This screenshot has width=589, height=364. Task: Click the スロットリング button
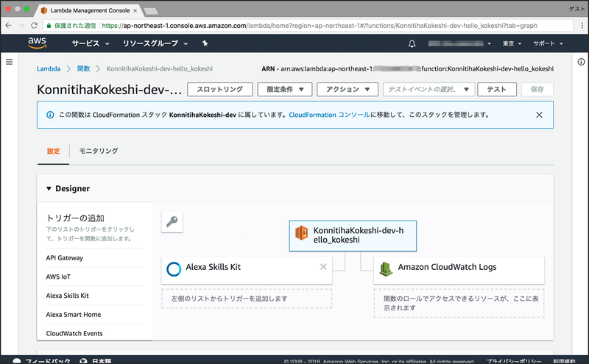click(x=219, y=89)
